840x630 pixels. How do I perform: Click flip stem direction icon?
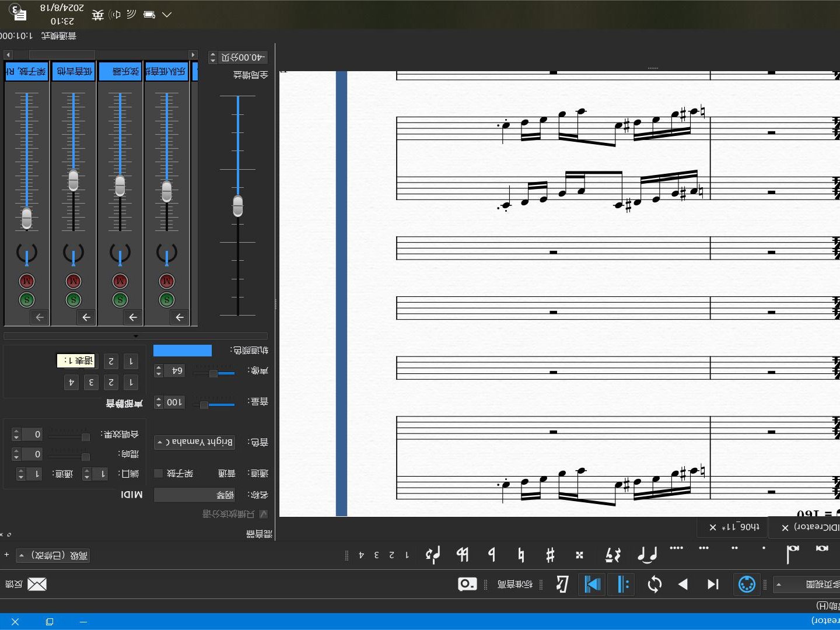point(432,555)
